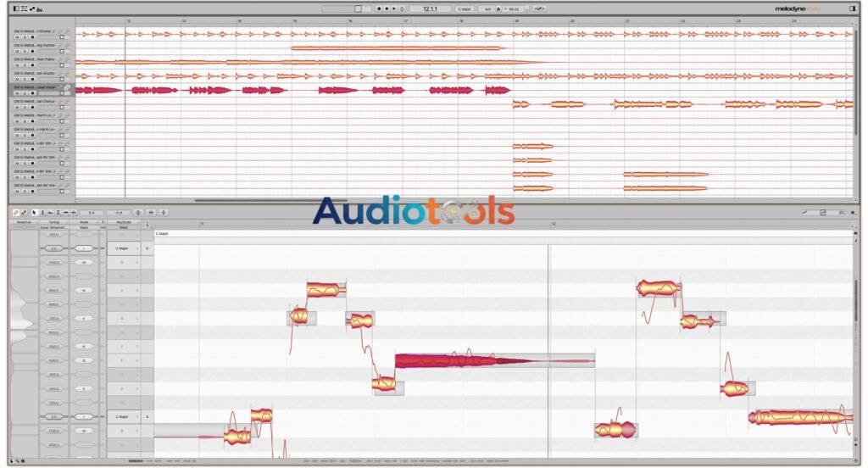
Task: Select the Main arrow tool
Action: [34, 213]
